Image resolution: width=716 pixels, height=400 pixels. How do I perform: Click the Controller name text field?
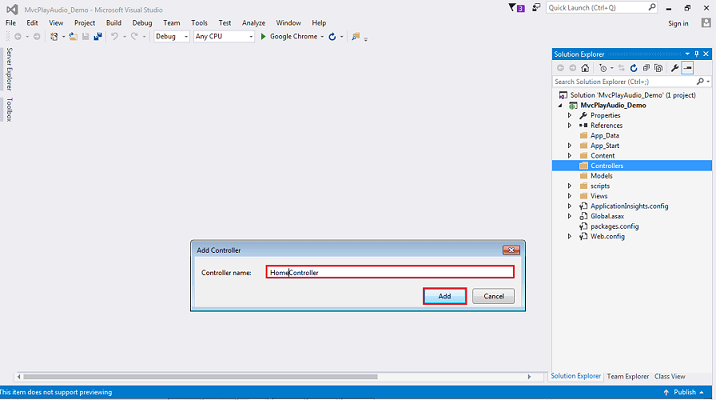[x=390, y=272]
